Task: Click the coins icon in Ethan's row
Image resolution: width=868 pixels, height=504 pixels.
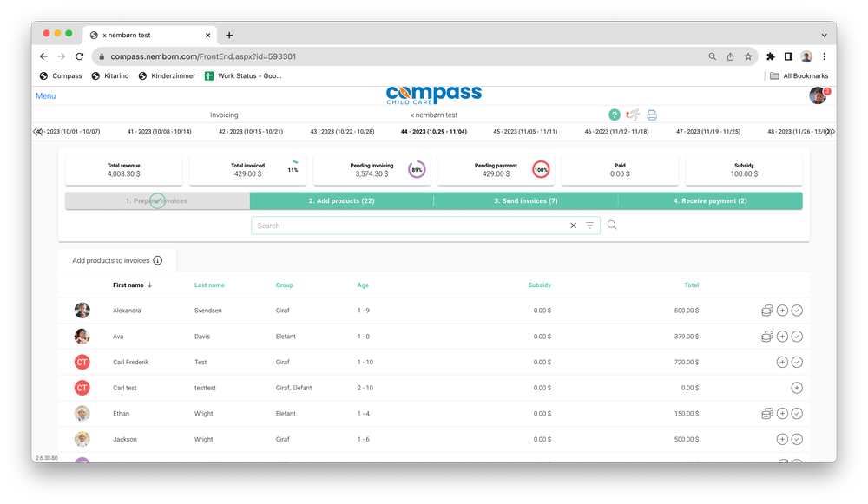Action: click(767, 414)
